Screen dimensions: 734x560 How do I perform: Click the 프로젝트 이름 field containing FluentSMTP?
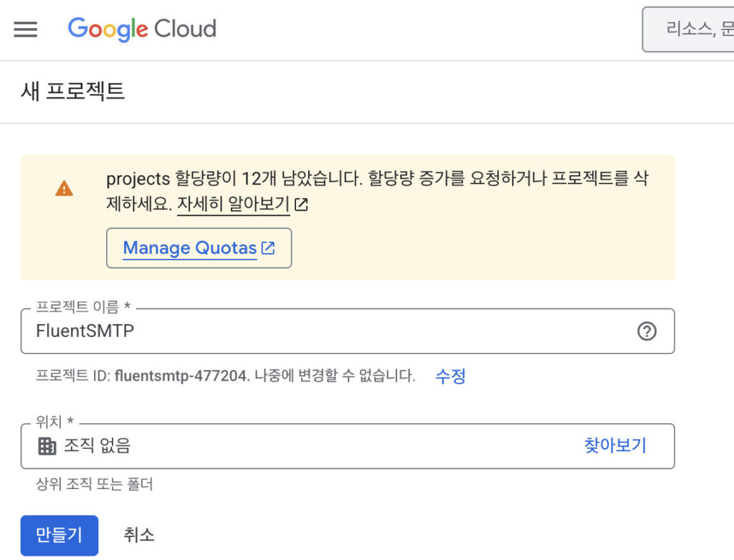click(x=348, y=331)
